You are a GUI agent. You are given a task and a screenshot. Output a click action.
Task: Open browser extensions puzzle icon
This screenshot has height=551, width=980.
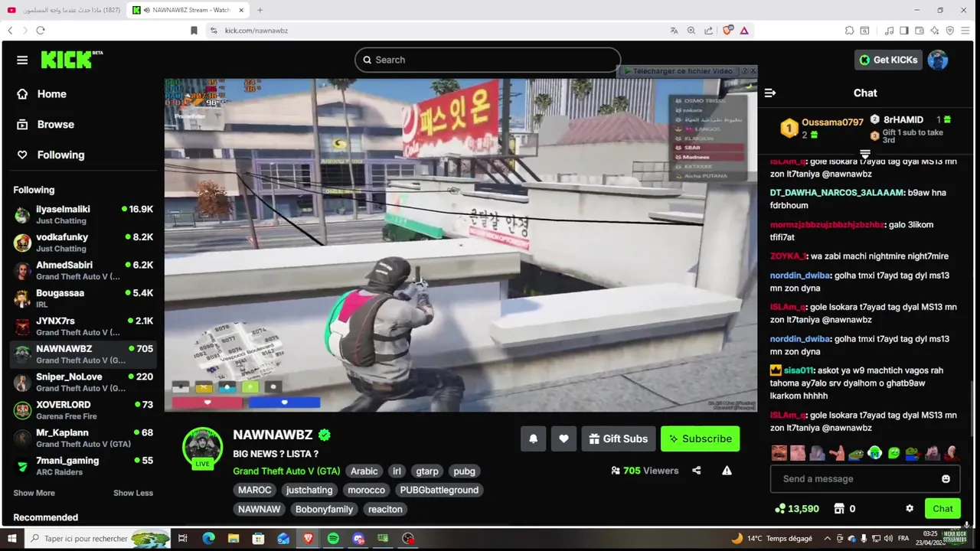[850, 31]
